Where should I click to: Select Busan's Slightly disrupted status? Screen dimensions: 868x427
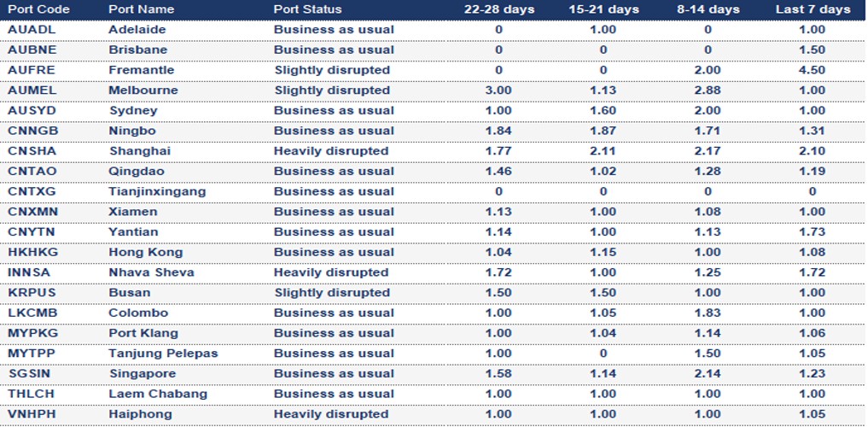click(x=331, y=293)
